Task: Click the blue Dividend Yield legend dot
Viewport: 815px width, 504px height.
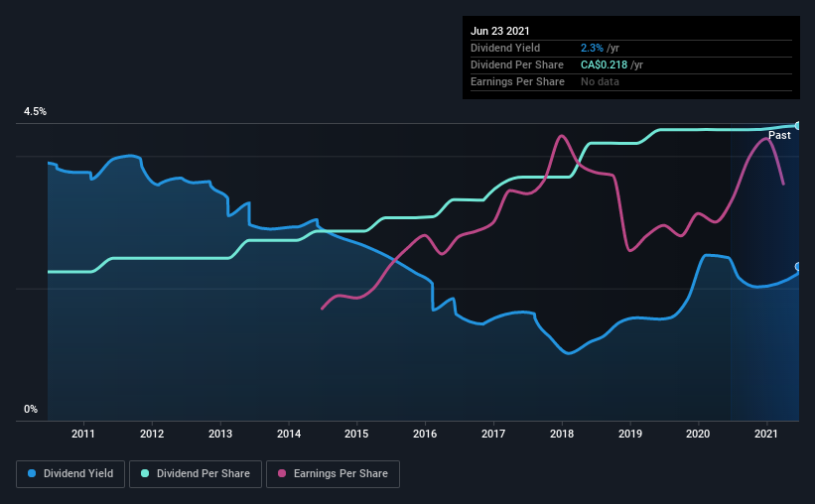Action: pyautogui.click(x=32, y=473)
